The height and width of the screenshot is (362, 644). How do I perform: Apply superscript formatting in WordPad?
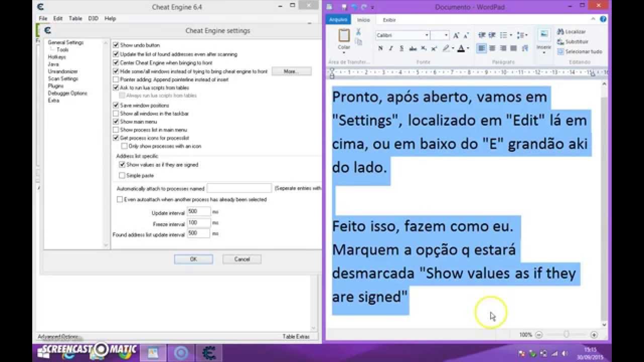(434, 48)
